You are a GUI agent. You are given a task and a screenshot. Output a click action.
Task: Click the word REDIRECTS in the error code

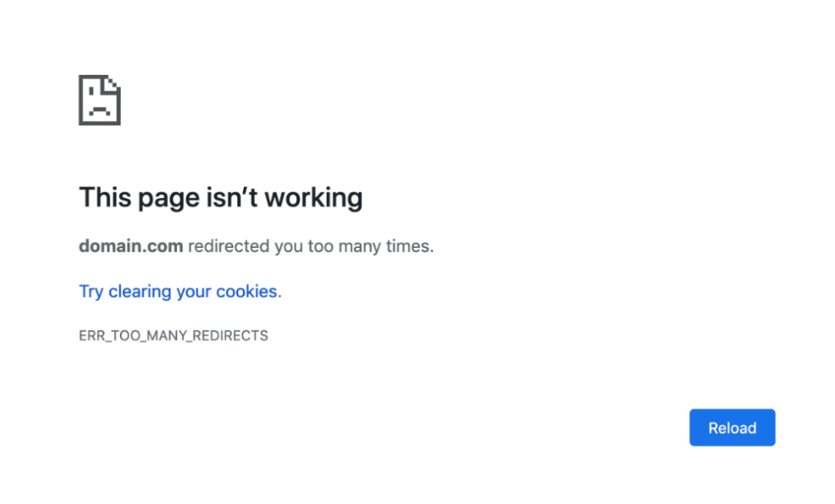coord(232,335)
